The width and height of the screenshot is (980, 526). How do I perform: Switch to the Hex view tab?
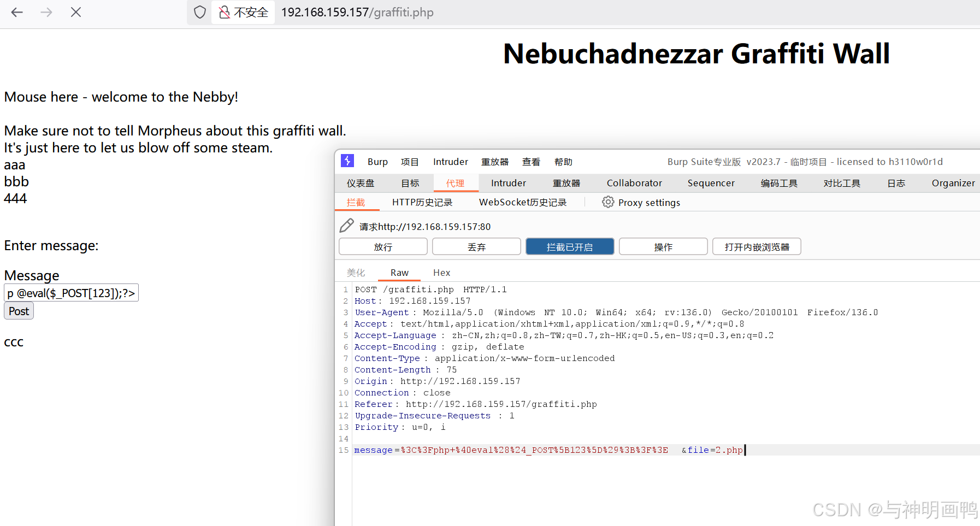(x=442, y=273)
